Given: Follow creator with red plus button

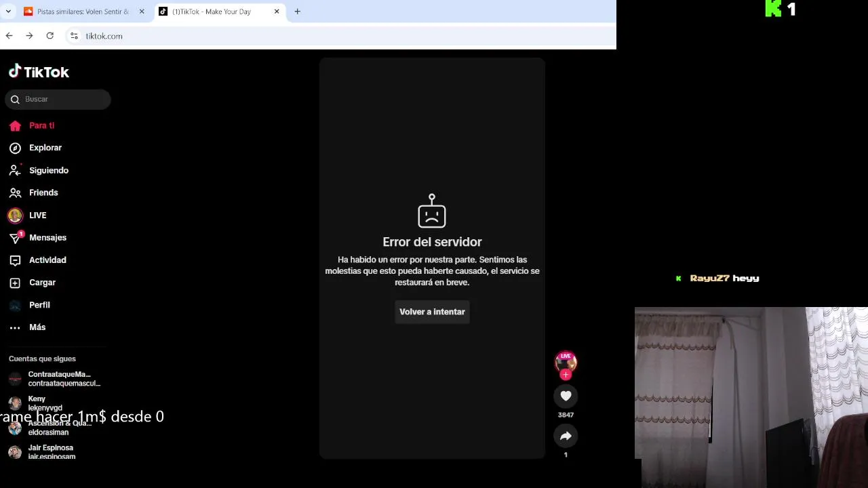Looking at the screenshot, I should click(x=566, y=375).
